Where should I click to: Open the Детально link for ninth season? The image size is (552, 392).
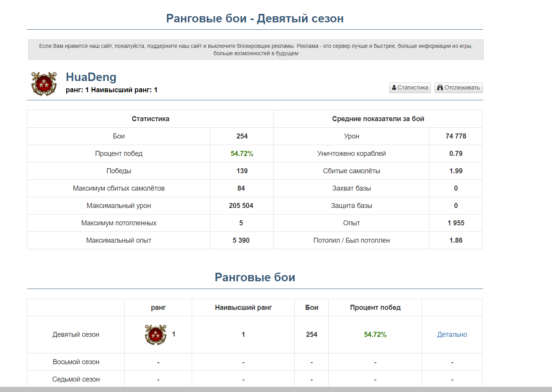click(x=452, y=335)
